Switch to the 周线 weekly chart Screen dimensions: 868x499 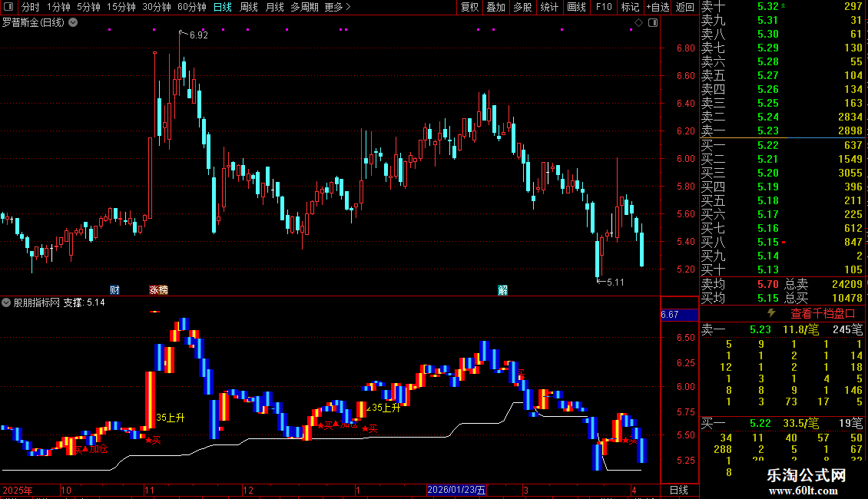tap(249, 7)
